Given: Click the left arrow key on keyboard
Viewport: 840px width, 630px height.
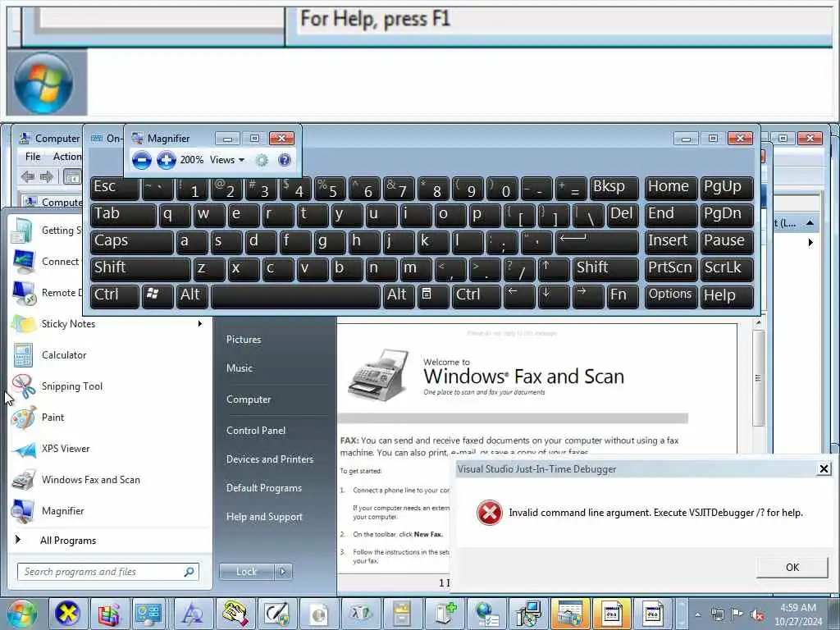Looking at the screenshot, I should tap(519, 296).
